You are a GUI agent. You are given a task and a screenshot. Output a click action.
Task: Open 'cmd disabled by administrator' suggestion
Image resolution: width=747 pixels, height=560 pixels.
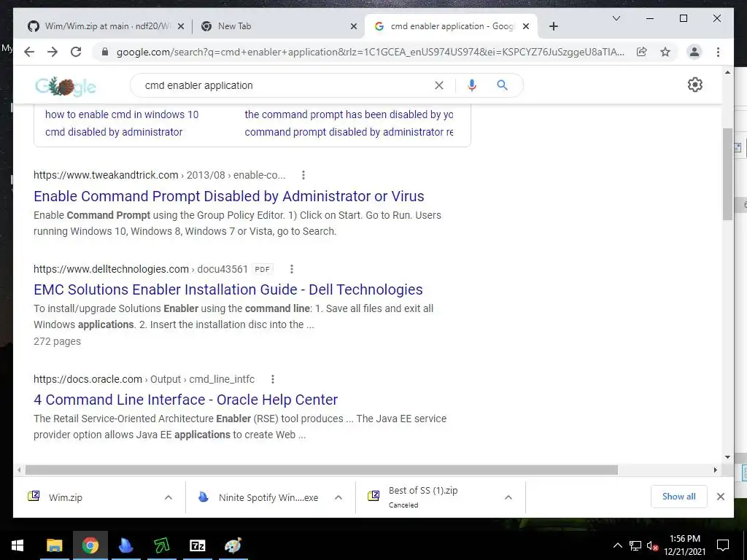113,132
